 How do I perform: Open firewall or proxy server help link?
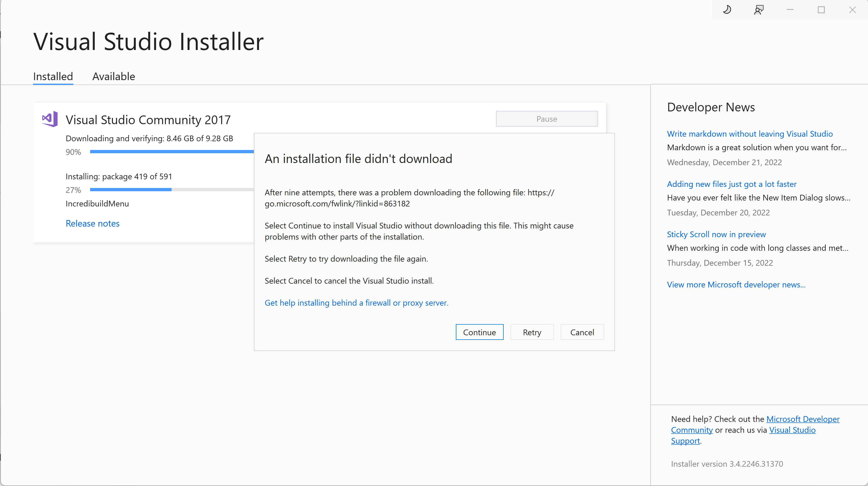point(356,303)
